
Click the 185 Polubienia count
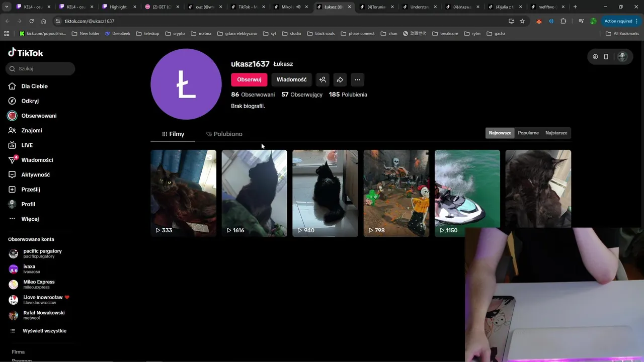point(348,95)
